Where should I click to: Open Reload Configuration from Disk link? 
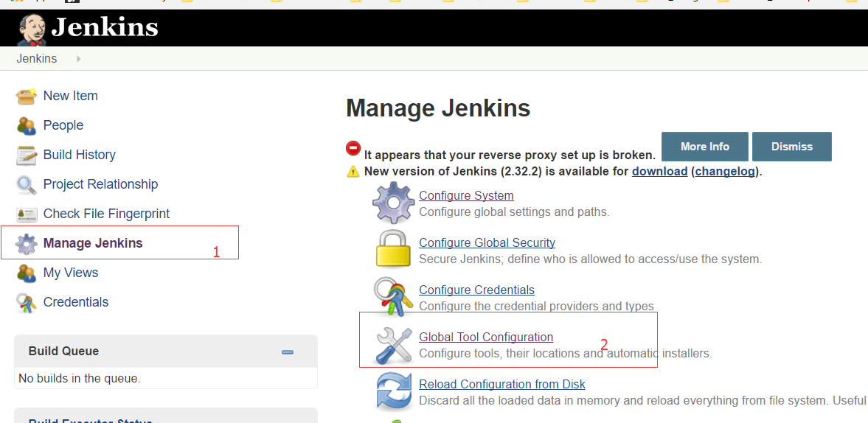(x=502, y=384)
